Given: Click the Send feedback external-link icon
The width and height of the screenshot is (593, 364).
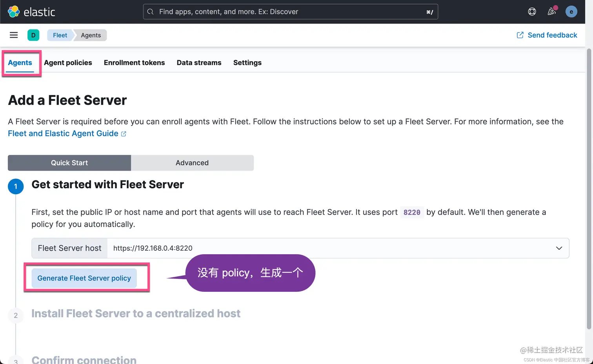Looking at the screenshot, I should 520,35.
